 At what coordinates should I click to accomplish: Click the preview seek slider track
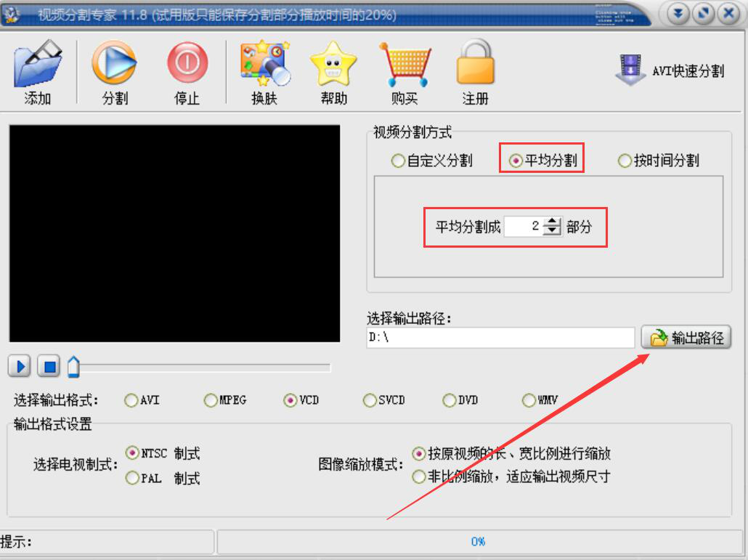(x=205, y=368)
